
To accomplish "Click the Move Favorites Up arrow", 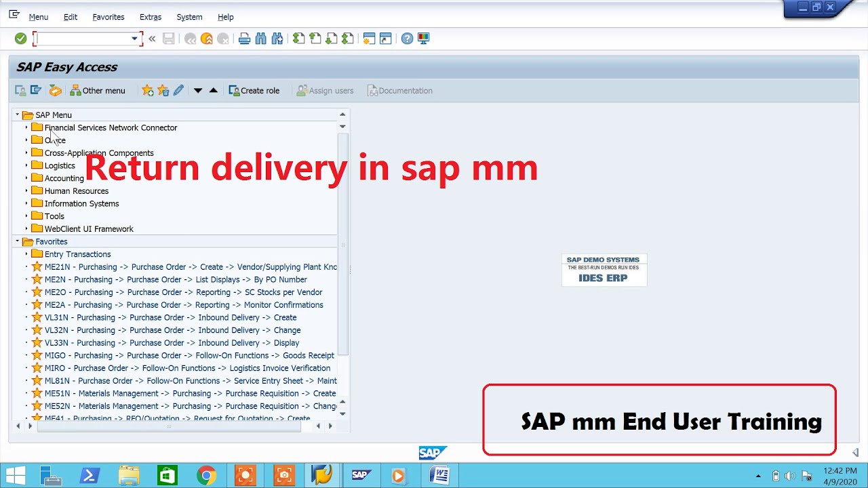I will coord(214,90).
